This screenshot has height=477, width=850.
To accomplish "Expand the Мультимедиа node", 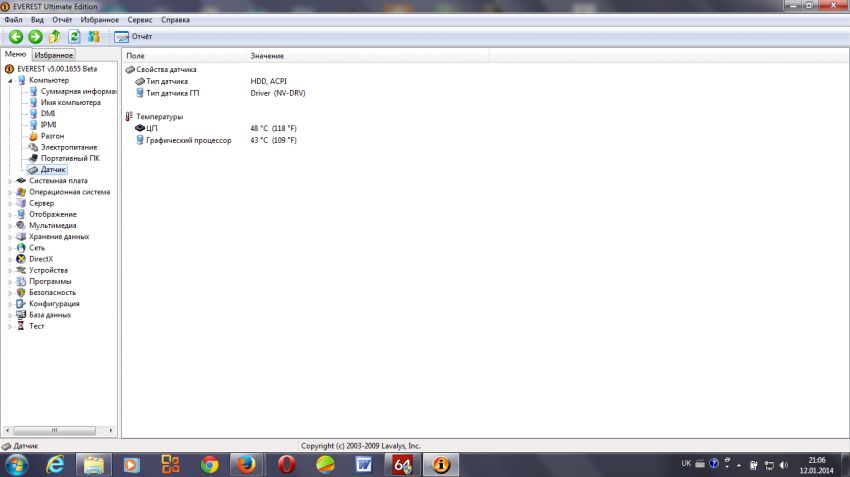I will (10, 226).
